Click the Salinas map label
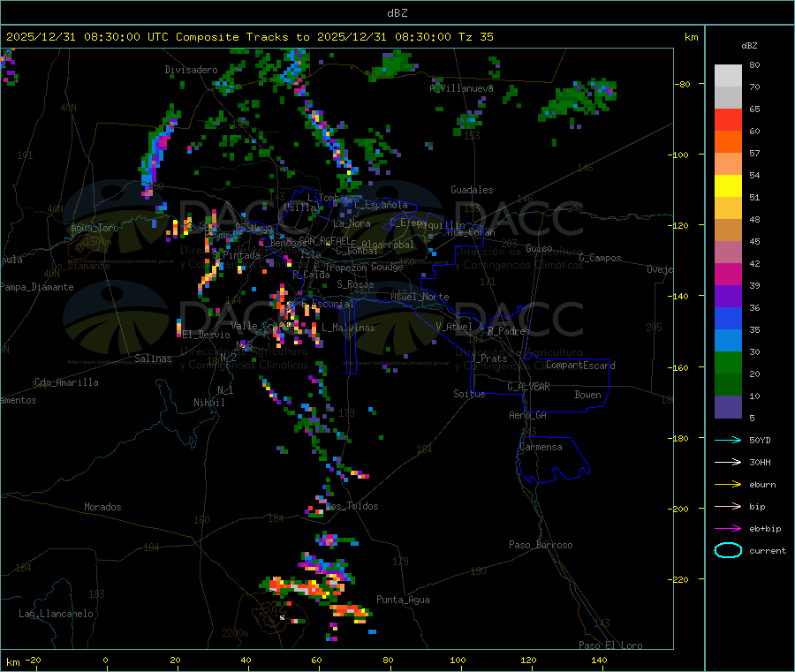This screenshot has height=672, width=795. pos(153,359)
